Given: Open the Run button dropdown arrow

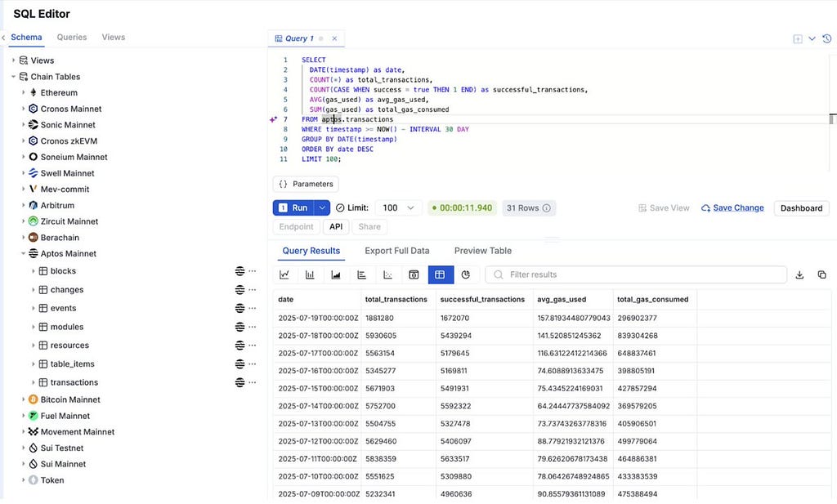Looking at the screenshot, I should [x=322, y=208].
